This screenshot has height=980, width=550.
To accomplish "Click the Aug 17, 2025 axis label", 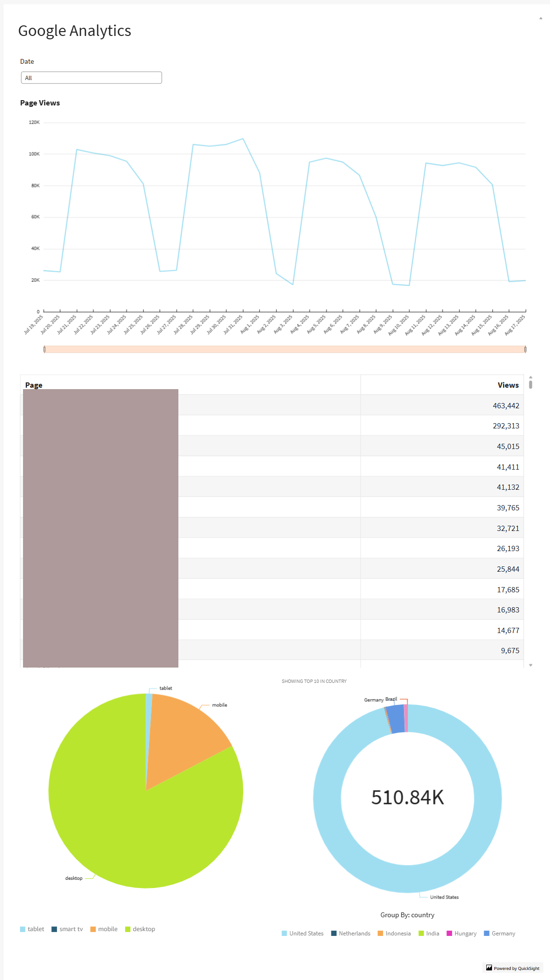I will (515, 324).
